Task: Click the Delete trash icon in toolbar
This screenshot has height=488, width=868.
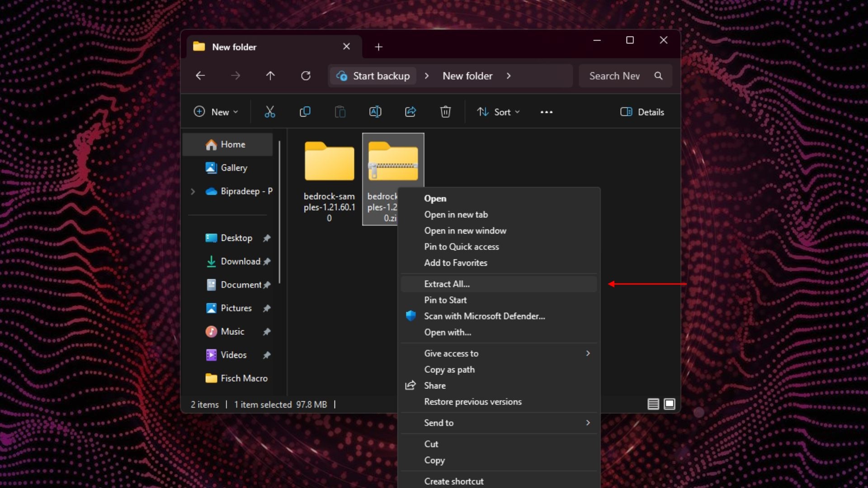Action: point(445,112)
